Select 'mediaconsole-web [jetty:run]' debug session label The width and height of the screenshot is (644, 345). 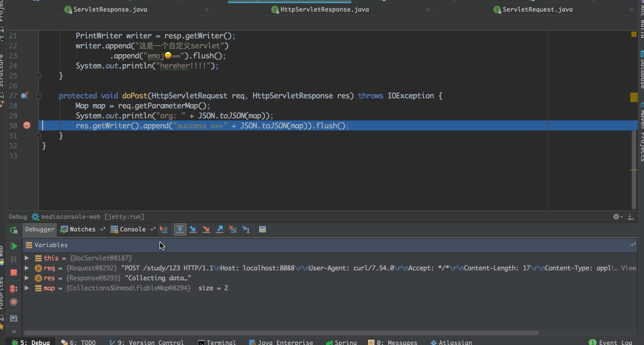click(93, 217)
